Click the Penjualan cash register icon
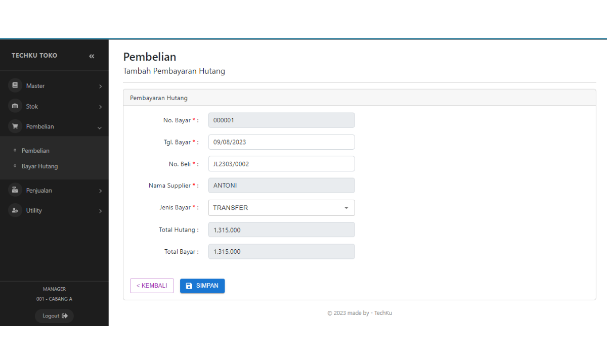The image size is (607, 364). pos(15,190)
